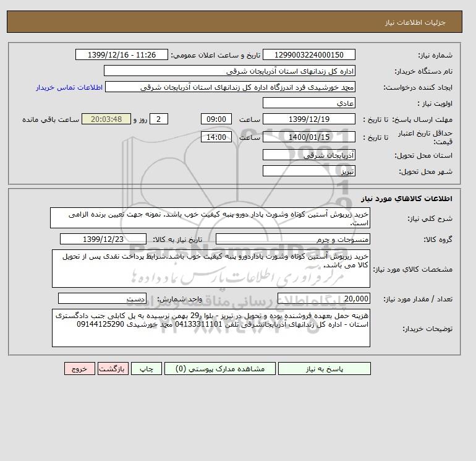Click the validity time field 14:00
Viewport: 476px width, 461px height.
click(216, 137)
